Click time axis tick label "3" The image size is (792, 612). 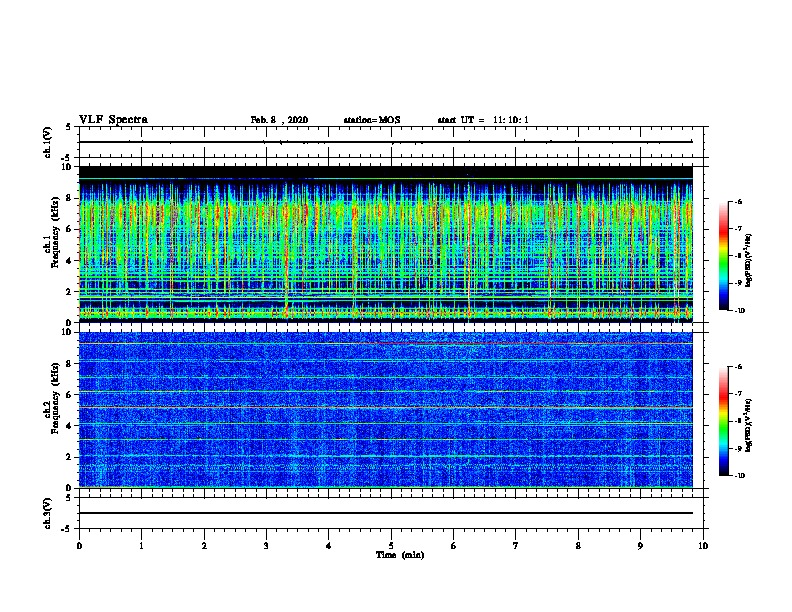(x=266, y=546)
